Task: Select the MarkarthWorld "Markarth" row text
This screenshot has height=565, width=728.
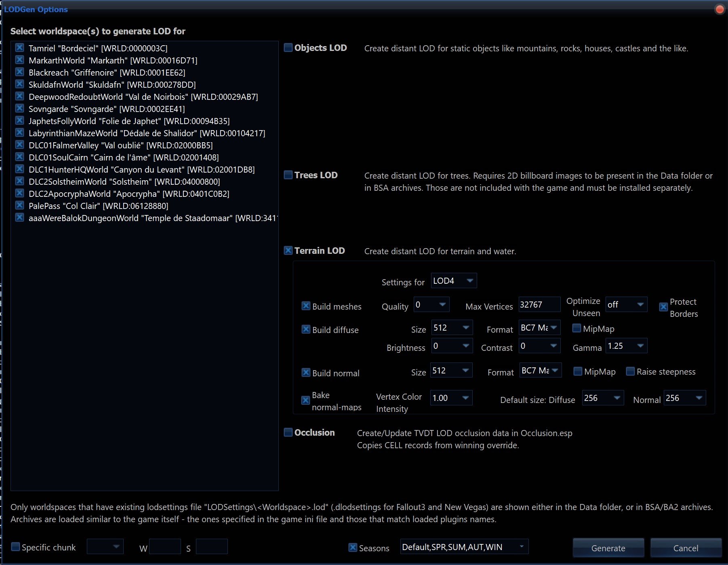Action: [x=113, y=60]
